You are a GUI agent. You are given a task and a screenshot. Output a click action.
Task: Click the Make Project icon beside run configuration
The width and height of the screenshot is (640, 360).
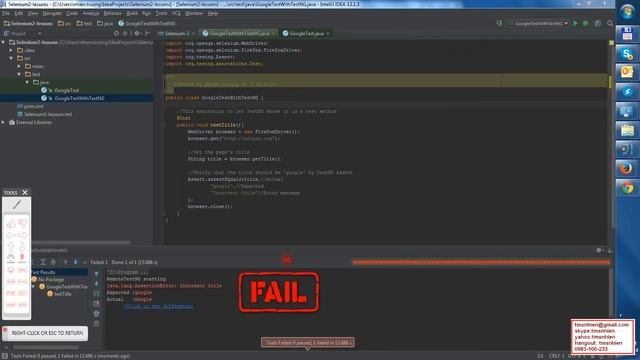(499, 23)
